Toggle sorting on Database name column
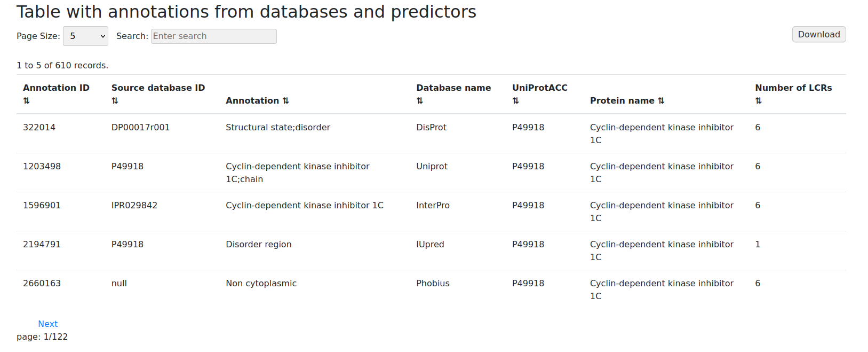This screenshot has width=868, height=352. click(x=420, y=101)
